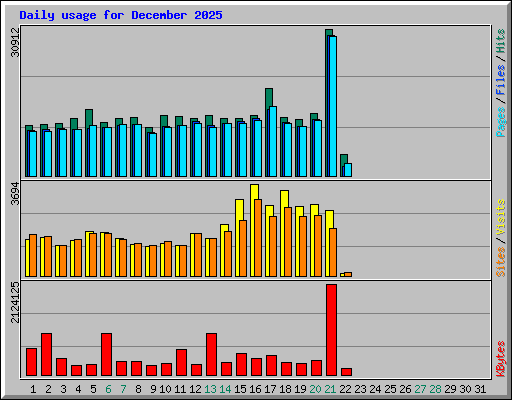Click the red KBytes bar for day 13
The width and height of the screenshot is (512, 400).
212,354
